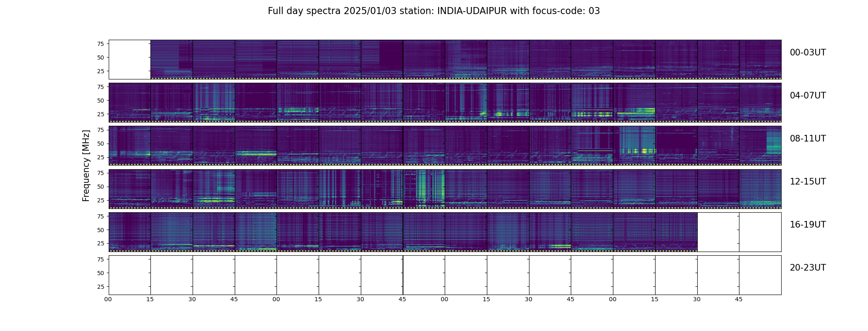
Task: Open 11:00–11:15 spectrum with yellow streak, 08-11UT row
Action: (634, 146)
